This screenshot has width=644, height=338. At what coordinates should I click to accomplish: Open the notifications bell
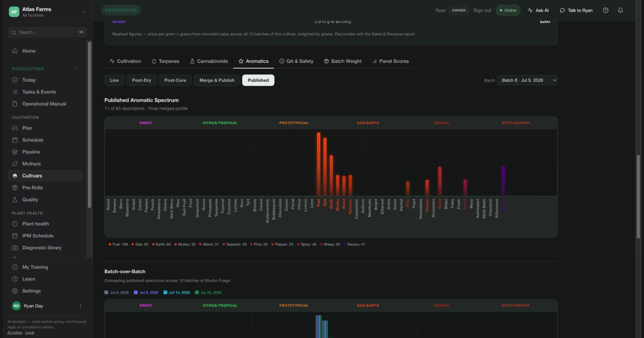[620, 10]
